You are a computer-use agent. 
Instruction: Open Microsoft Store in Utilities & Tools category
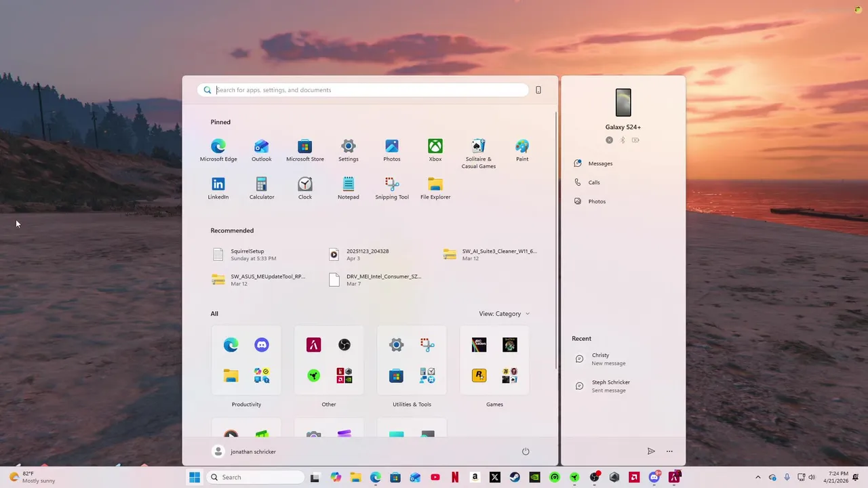point(396,375)
